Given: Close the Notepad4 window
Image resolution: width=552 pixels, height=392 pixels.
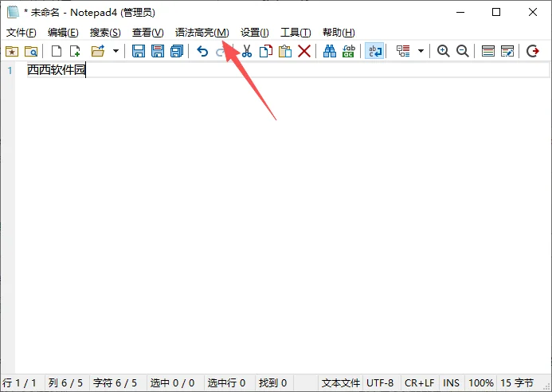Looking at the screenshot, I should pyautogui.click(x=533, y=12).
